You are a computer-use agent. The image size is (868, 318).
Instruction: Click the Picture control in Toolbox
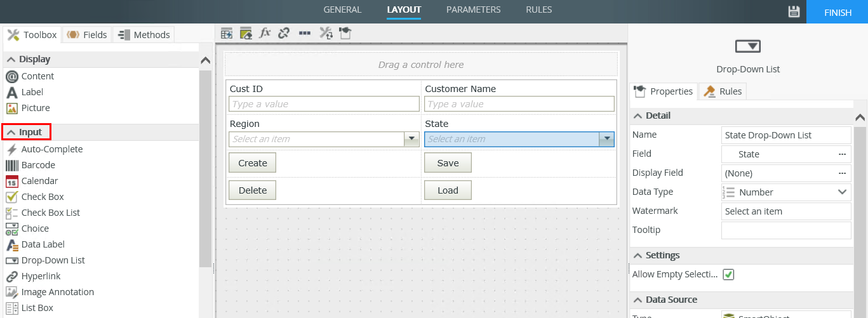click(x=36, y=108)
